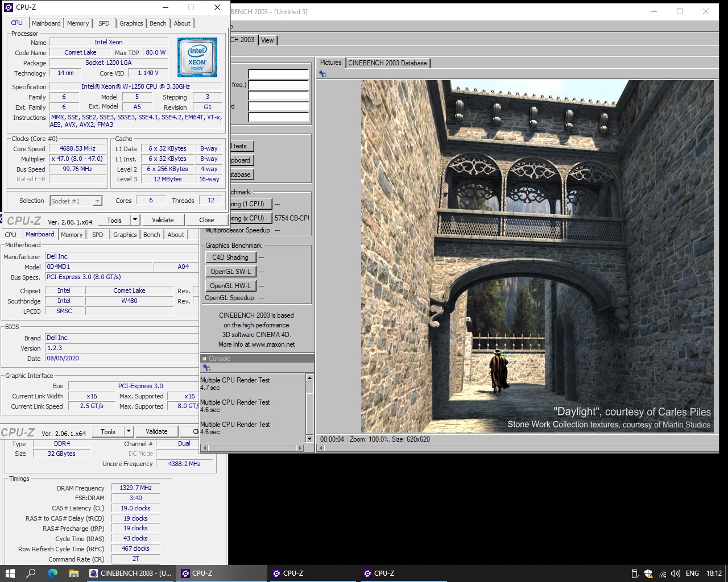The width and height of the screenshot is (728, 582).
Task: Click the small square icon beside Console title
Action: pyautogui.click(x=205, y=359)
